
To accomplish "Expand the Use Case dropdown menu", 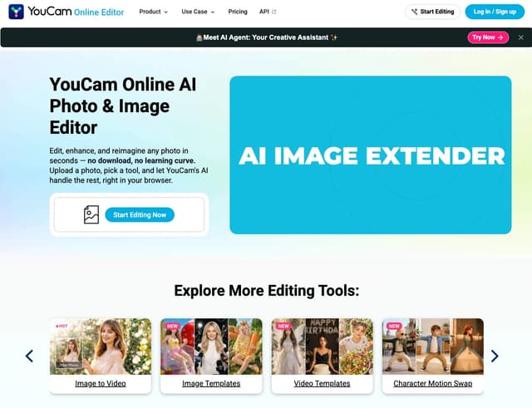I will [198, 12].
